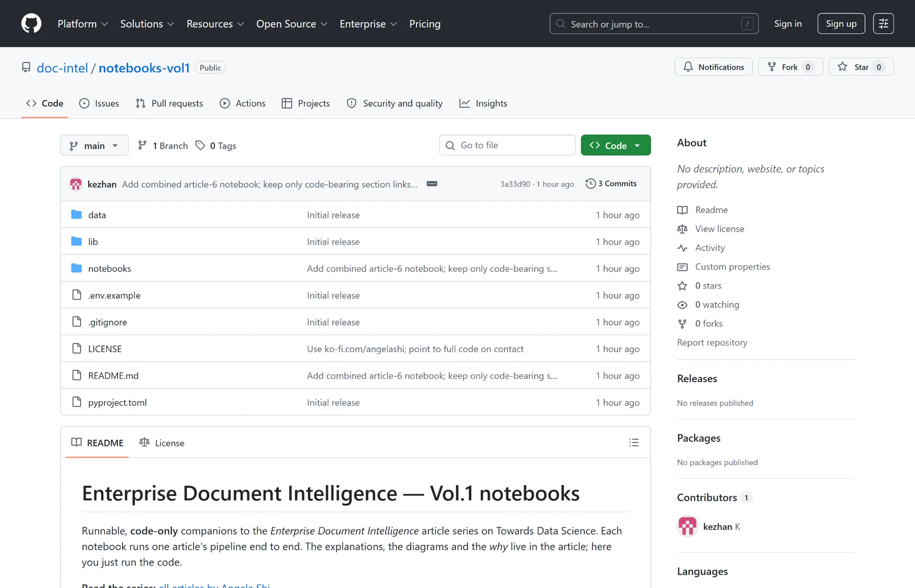Click the pyproject.toml file icon
Screen dimensions: 915x588
[76, 402]
